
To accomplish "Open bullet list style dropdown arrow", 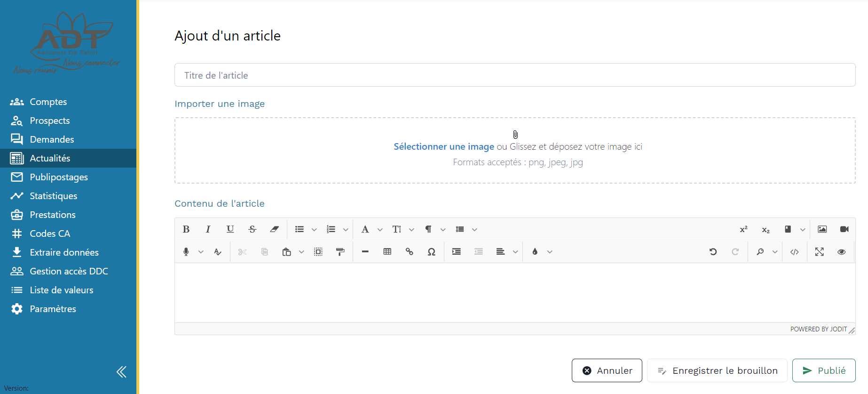I will click(x=314, y=230).
